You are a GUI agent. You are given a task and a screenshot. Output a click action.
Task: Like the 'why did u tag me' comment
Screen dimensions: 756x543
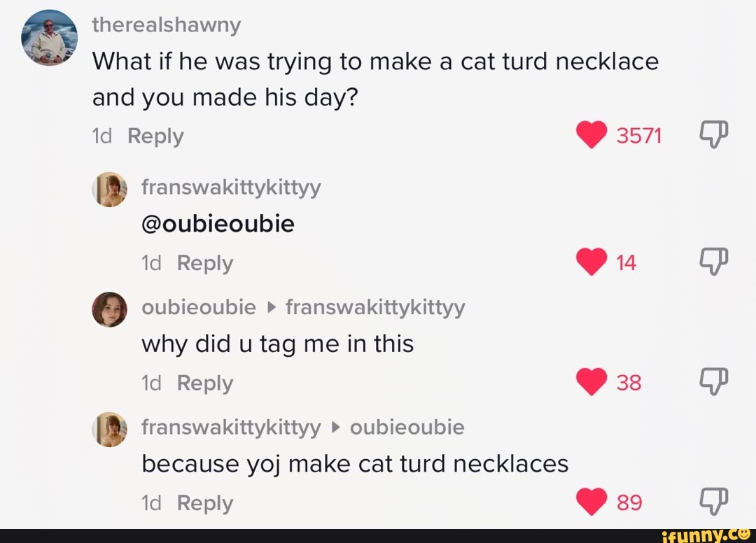click(592, 381)
